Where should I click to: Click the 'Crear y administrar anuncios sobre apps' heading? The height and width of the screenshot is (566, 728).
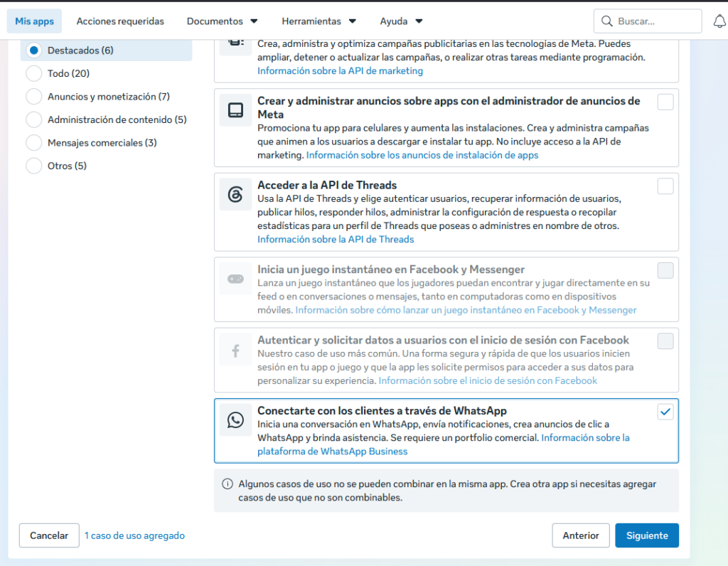click(449, 107)
